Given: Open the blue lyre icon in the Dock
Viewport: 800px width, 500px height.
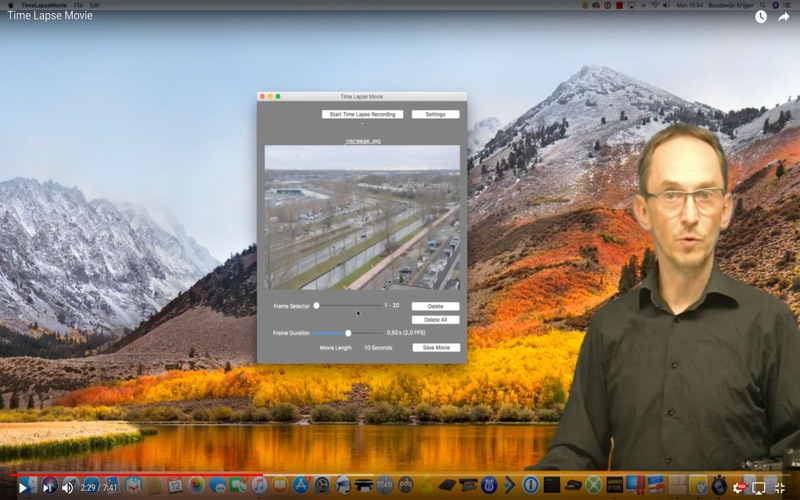Looking at the screenshot, I should (x=489, y=485).
